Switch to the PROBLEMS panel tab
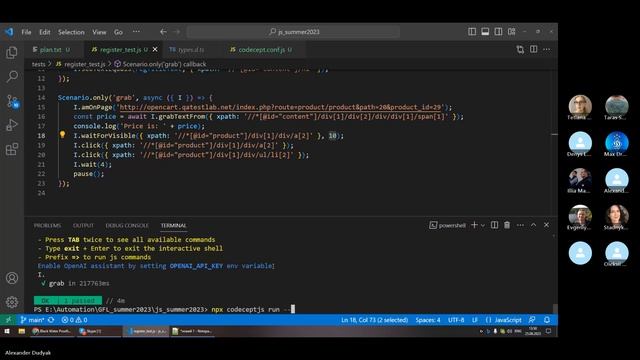640x360 pixels. pos(47,225)
